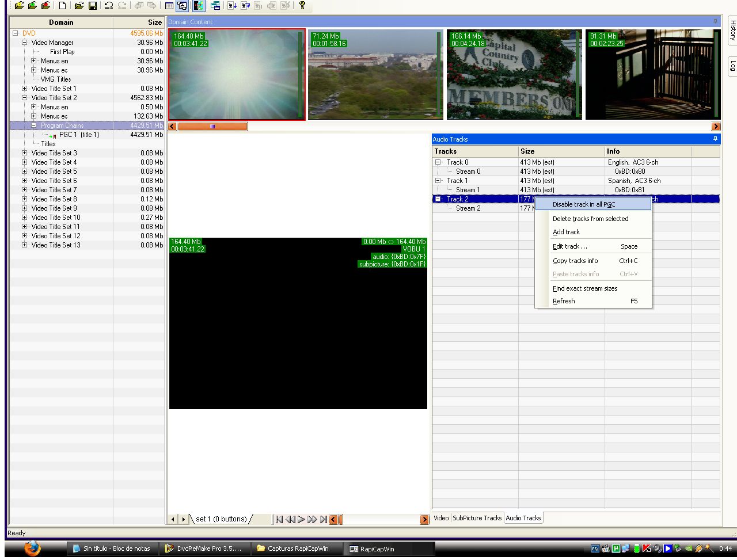Viewport: 737px width, 560px height.
Task: Click the navigate back arrow icon
Action: pyautogui.click(x=138, y=6)
